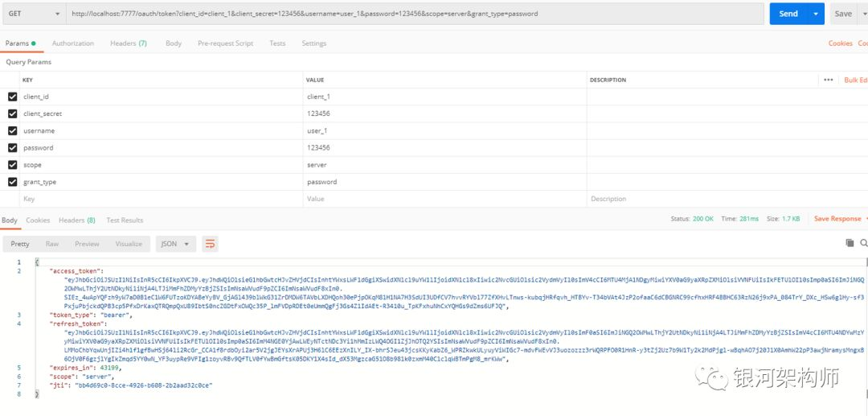Image resolution: width=868 pixels, height=416 pixels.
Task: Open the Pre-request Script tab
Action: pos(225,43)
